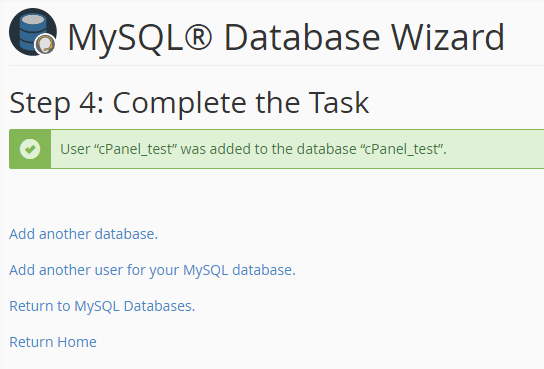Select the word Wizard in the title

click(x=448, y=37)
